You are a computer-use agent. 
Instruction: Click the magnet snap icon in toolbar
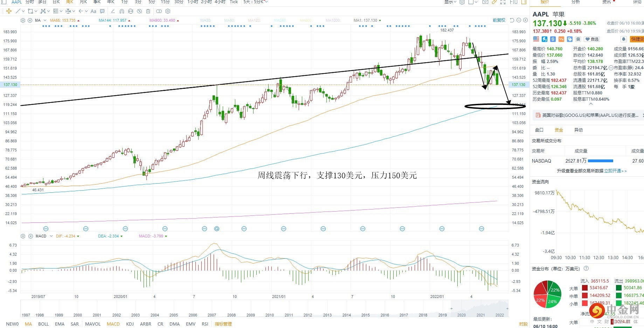tap(122, 11)
